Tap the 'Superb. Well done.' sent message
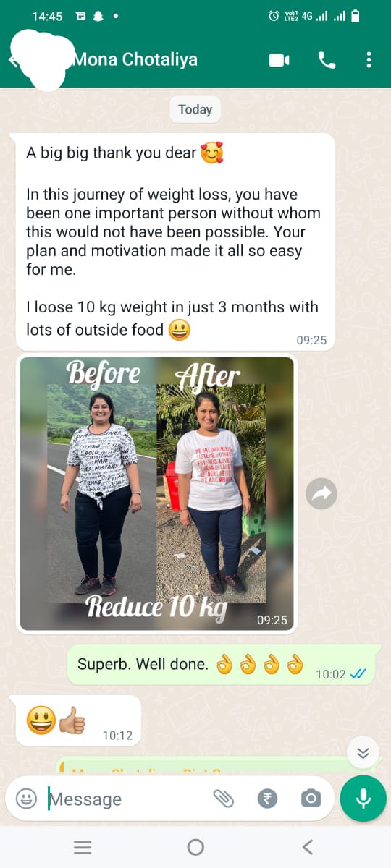Screen dimensions: 391x868 224,665
